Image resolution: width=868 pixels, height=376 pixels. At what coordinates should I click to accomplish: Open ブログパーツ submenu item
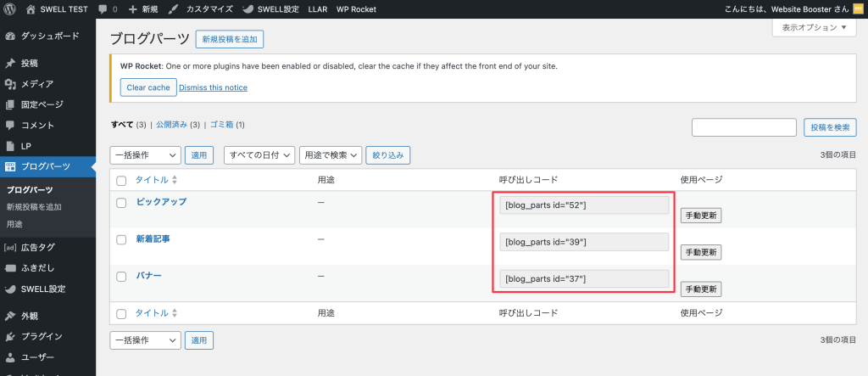tap(30, 189)
